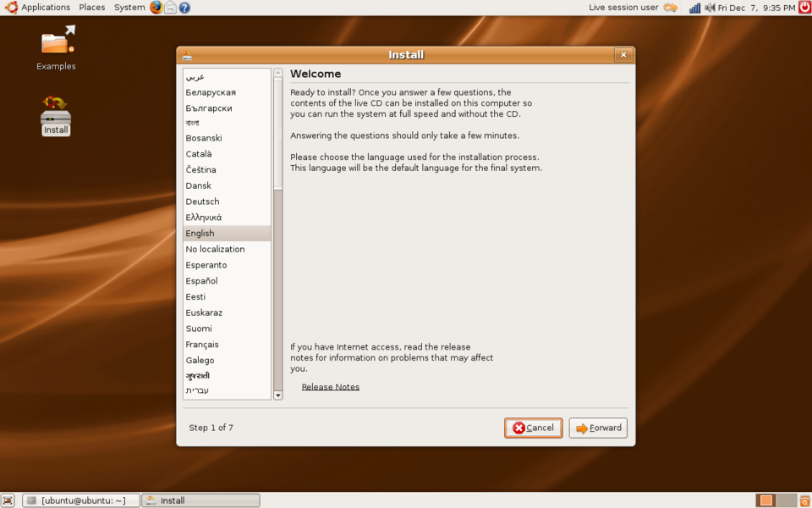
Task: Select Bosanski in the language list
Action: pos(227,138)
